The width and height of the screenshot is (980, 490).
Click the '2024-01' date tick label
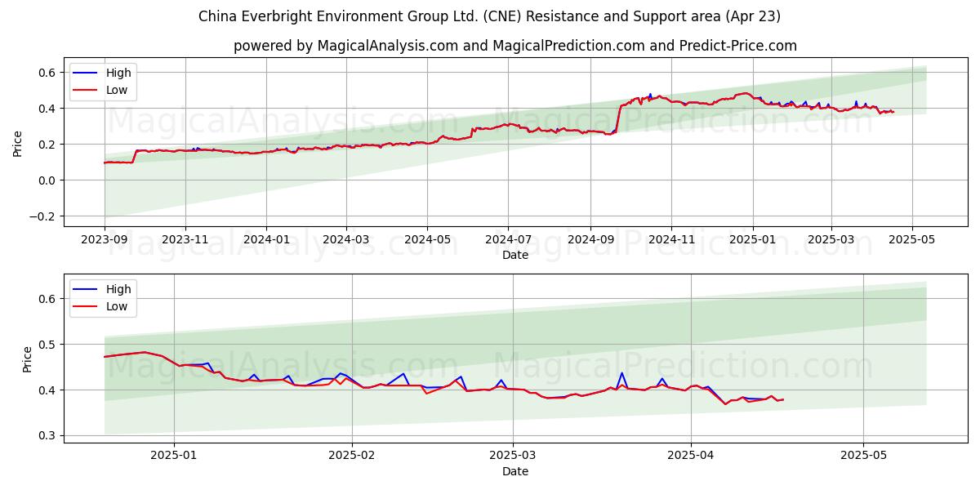pyautogui.click(x=266, y=241)
